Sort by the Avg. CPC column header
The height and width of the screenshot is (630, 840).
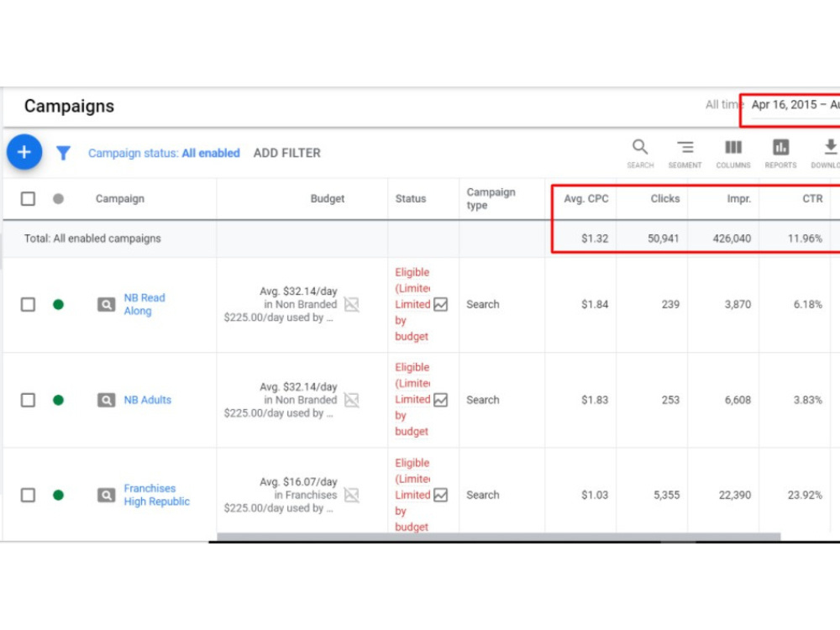[x=586, y=199]
